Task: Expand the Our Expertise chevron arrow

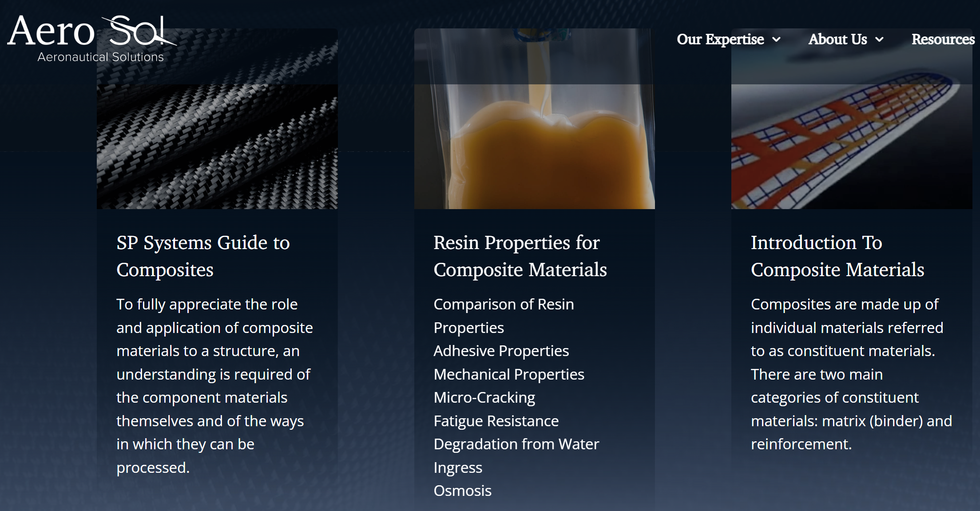Action: click(776, 40)
